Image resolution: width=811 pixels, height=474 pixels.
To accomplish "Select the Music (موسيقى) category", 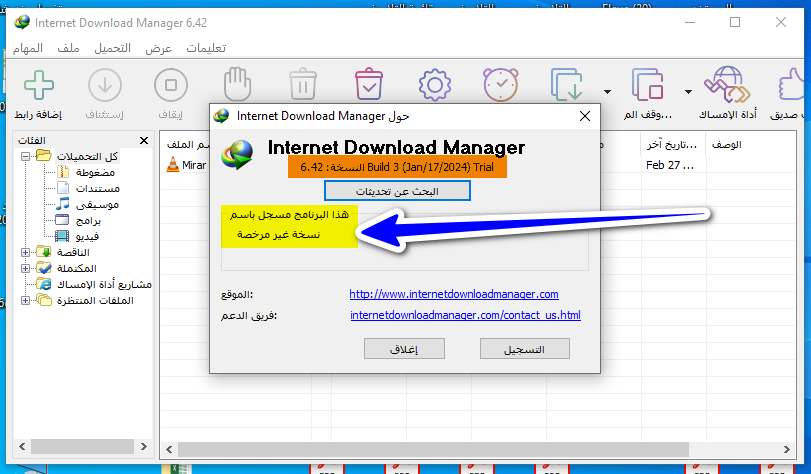I will tap(97, 204).
